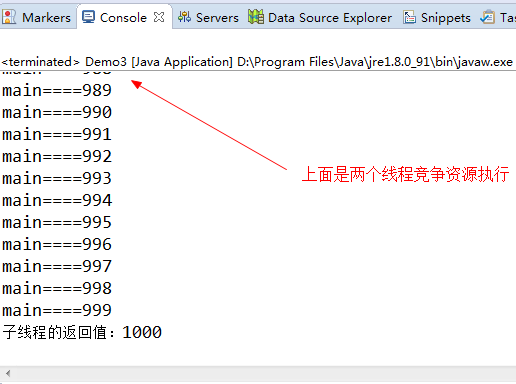The image size is (516, 384).
Task: Click the Tasks tab icon
Action: (x=487, y=17)
